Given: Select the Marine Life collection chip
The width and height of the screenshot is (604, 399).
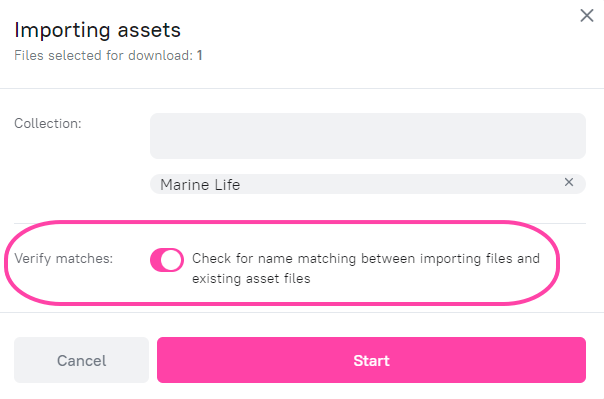Looking at the screenshot, I should [368, 184].
